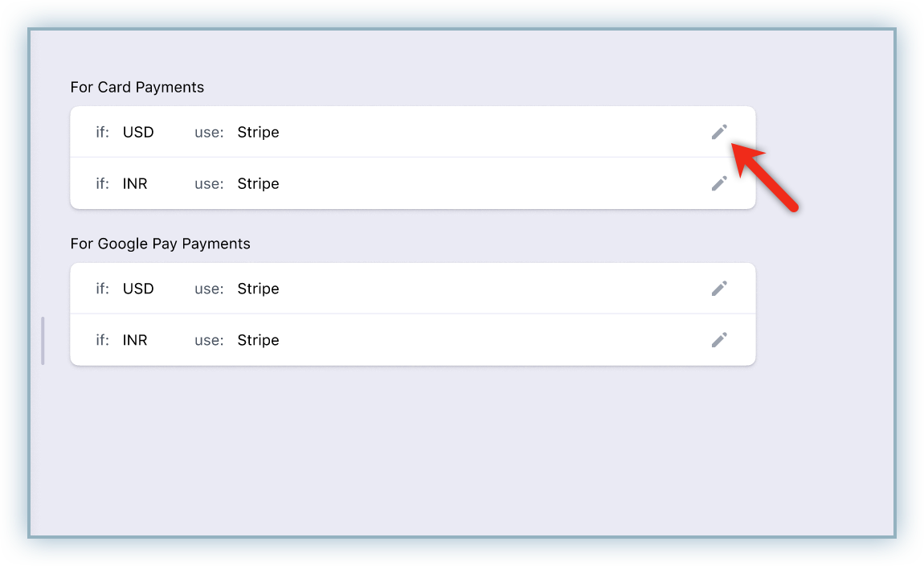Click the For Google Pay Payments heading
This screenshot has width=924, height=566.
coord(160,244)
